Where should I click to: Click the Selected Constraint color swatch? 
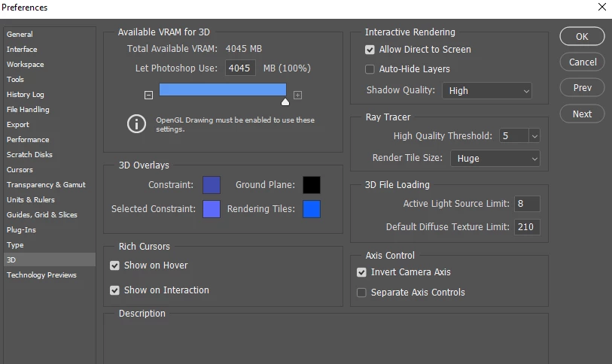[212, 209]
